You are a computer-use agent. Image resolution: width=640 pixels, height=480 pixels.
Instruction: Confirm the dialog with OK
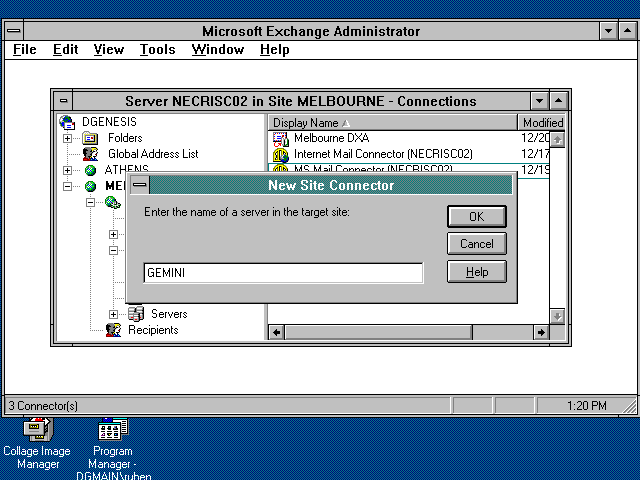coord(477,216)
